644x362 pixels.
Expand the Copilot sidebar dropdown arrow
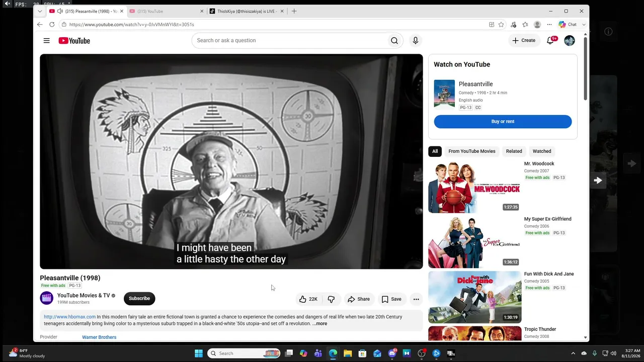point(584,24)
